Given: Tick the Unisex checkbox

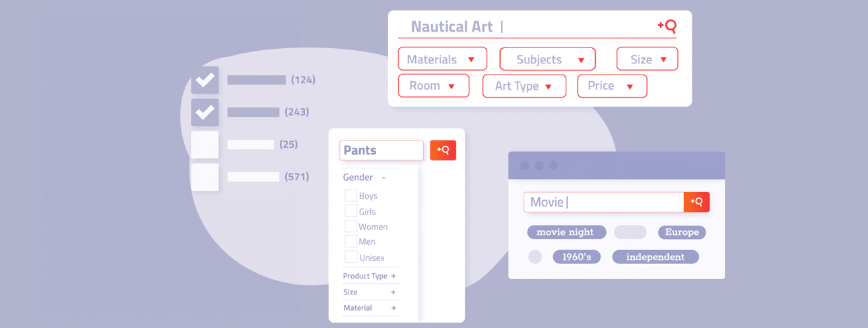Looking at the screenshot, I should (x=351, y=257).
